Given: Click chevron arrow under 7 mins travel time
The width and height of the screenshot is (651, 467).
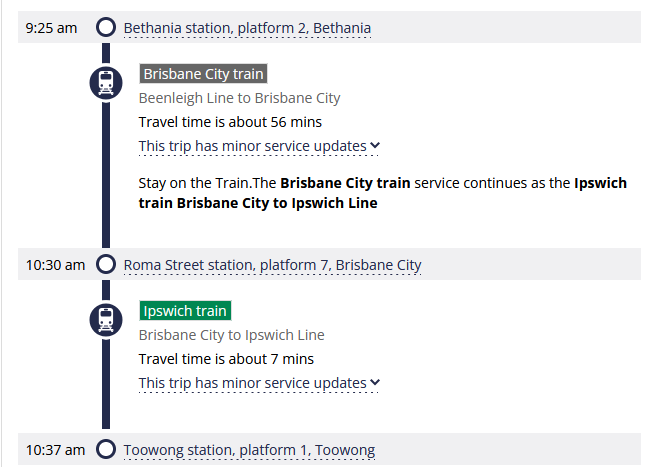Looking at the screenshot, I should [x=375, y=383].
